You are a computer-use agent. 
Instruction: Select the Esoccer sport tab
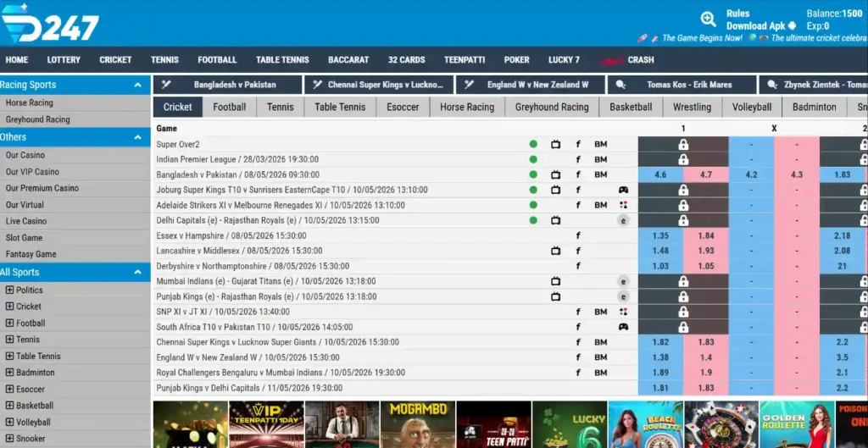403,107
